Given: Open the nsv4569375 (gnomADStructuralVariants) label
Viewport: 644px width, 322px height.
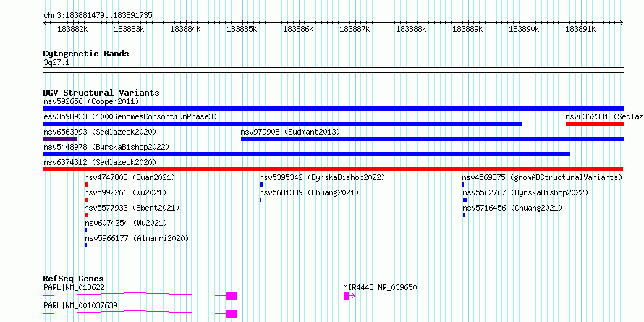Looking at the screenshot, I should [542, 177].
